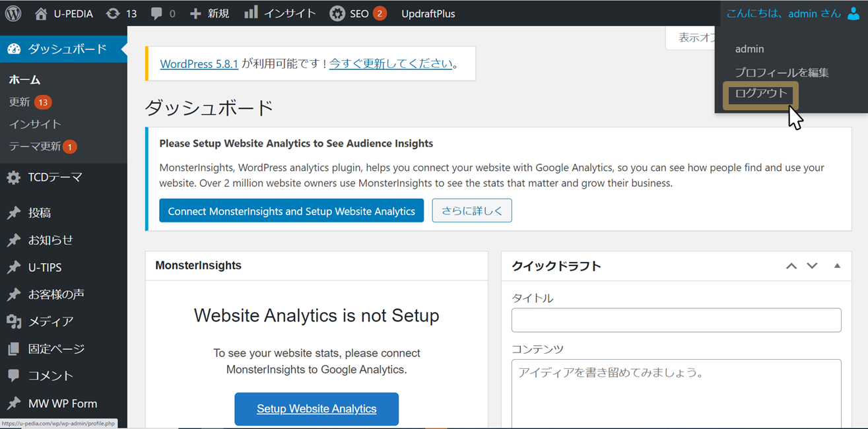Select ログアウト from user menu

[761, 93]
